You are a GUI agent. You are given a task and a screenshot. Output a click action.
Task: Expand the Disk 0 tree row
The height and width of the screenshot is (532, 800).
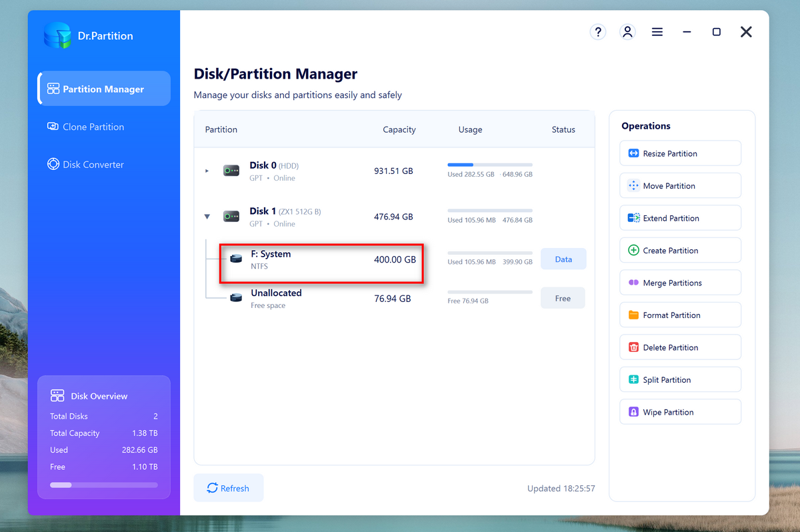207,171
